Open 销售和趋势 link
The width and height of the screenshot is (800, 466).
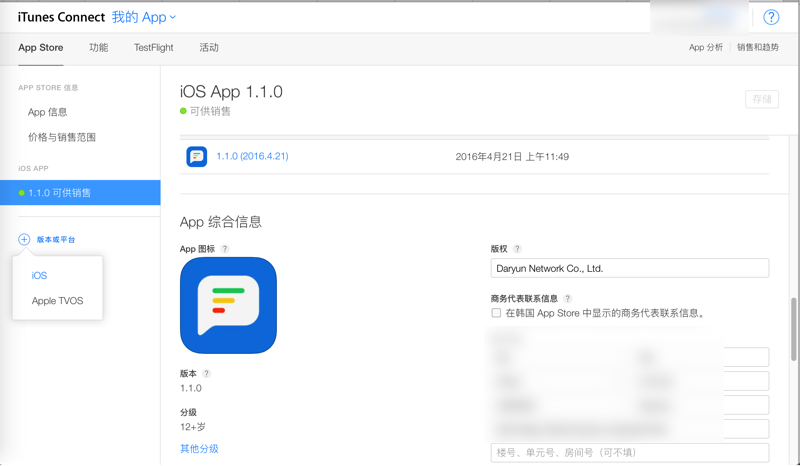click(x=758, y=47)
